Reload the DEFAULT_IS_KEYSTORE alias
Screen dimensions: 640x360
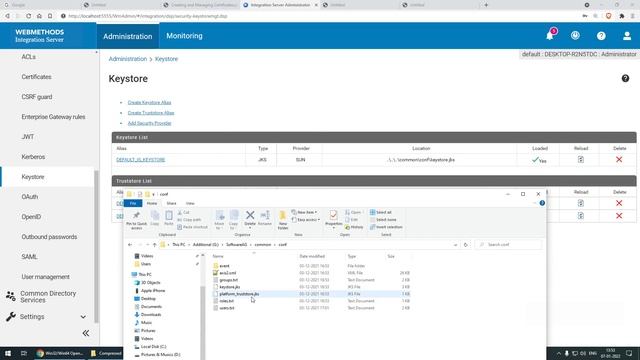581,160
